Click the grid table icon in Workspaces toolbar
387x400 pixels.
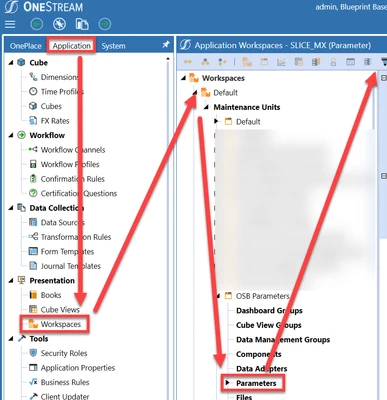299,62
